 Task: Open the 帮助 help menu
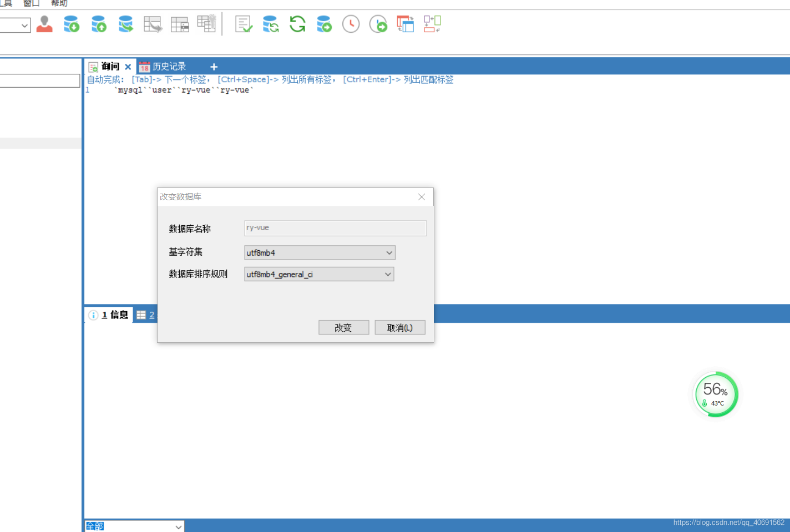59,3
